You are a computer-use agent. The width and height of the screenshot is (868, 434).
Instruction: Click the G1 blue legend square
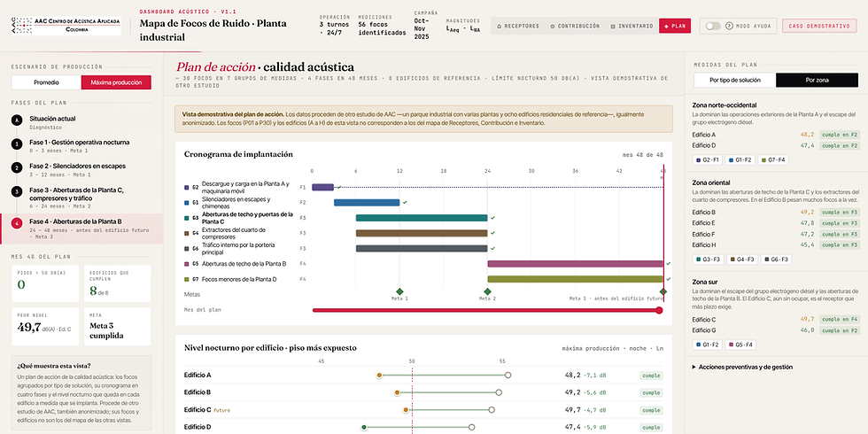click(187, 203)
